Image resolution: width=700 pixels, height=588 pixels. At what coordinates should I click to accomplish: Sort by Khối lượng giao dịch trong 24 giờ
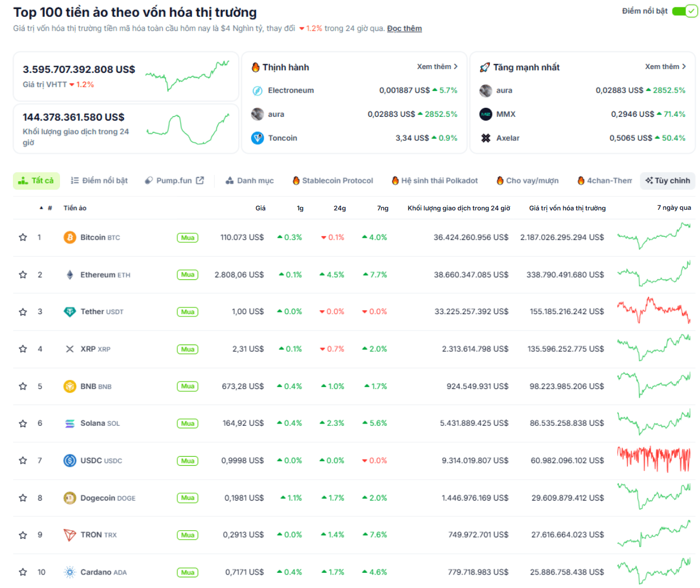click(x=459, y=208)
